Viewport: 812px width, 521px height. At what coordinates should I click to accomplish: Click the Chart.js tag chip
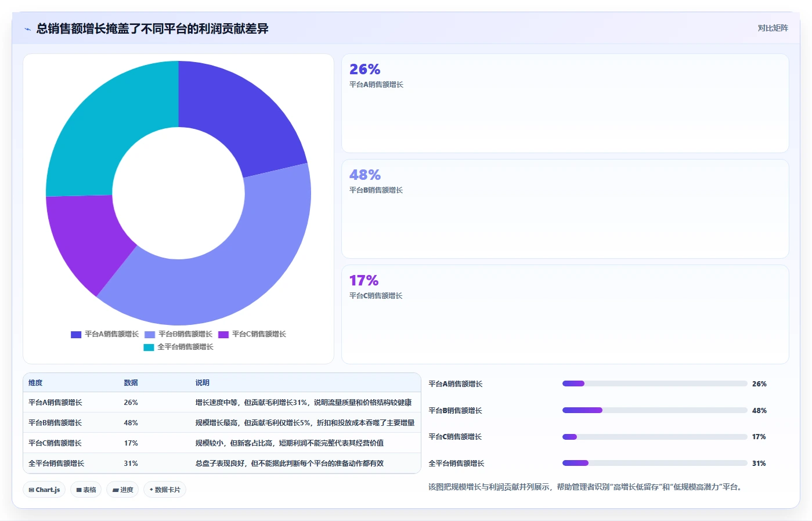pos(45,490)
